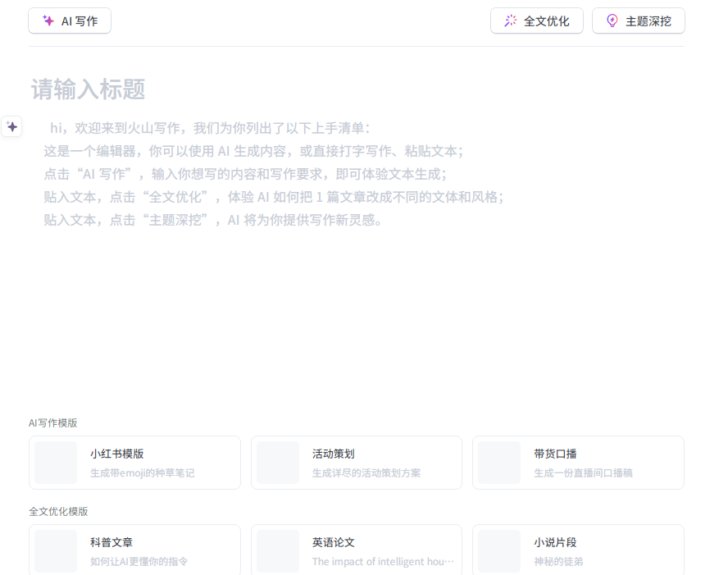Select the 小红书模版 种草笔记 template
This screenshot has width=728, height=575.
point(134,462)
